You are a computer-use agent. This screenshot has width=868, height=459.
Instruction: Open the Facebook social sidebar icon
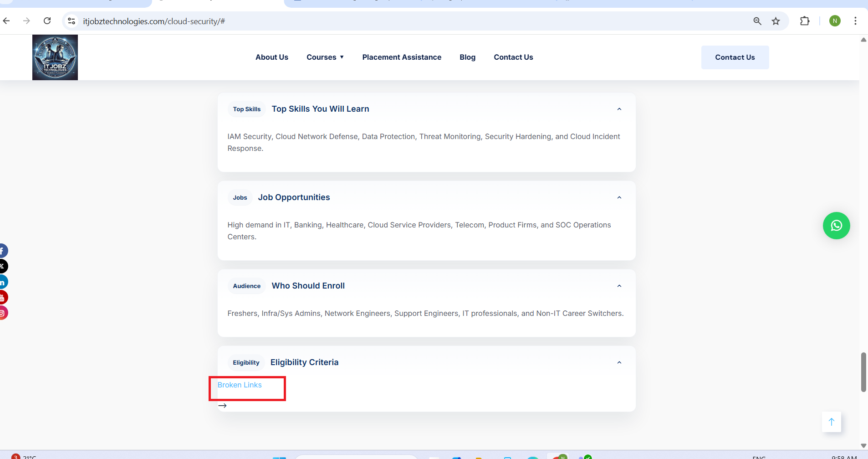[3, 251]
